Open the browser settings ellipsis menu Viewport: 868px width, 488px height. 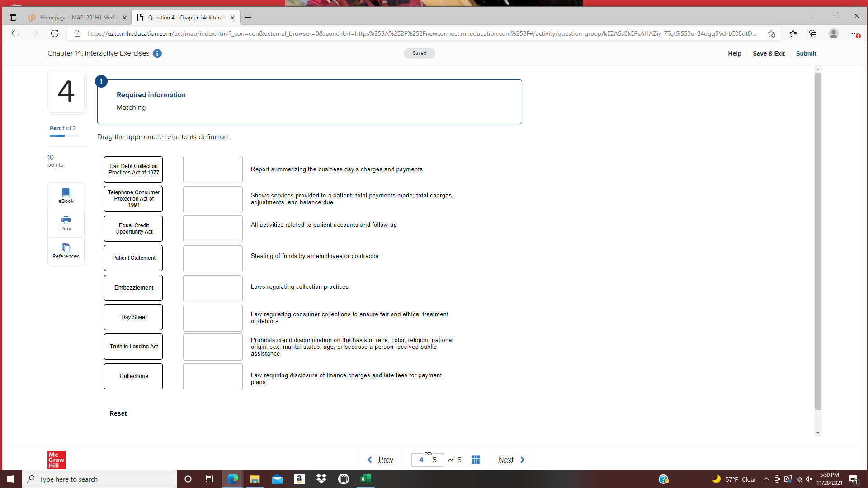coord(855,33)
